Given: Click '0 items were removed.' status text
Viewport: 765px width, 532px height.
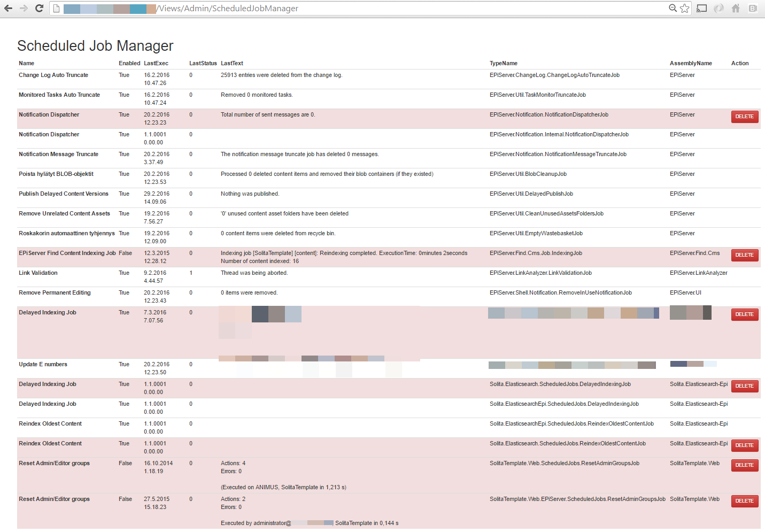Looking at the screenshot, I should (249, 292).
